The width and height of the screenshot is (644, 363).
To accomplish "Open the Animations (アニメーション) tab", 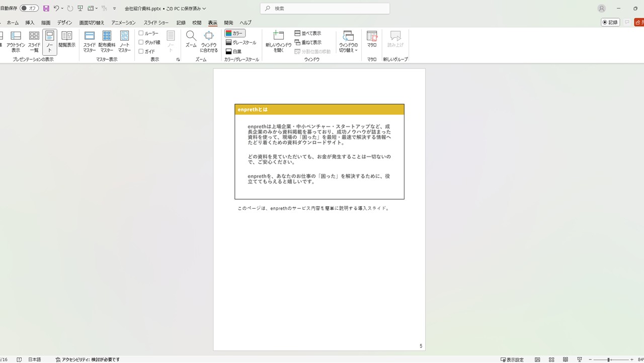I will [123, 23].
